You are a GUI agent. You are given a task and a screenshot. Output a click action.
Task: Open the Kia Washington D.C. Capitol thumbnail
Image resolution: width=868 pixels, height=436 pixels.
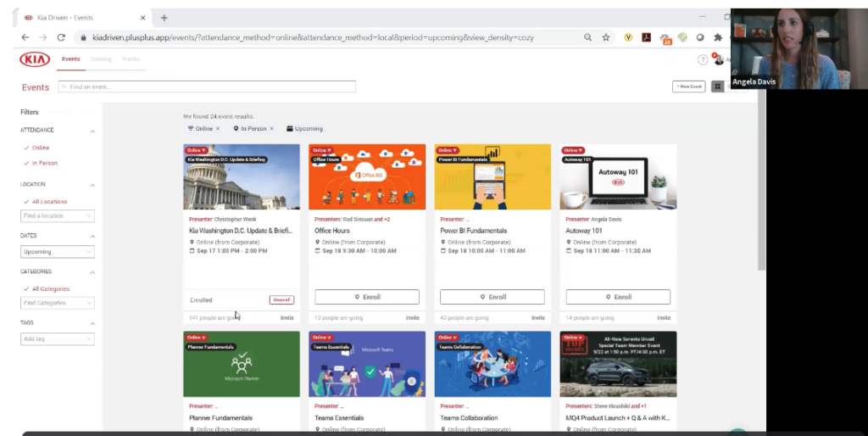(x=242, y=176)
